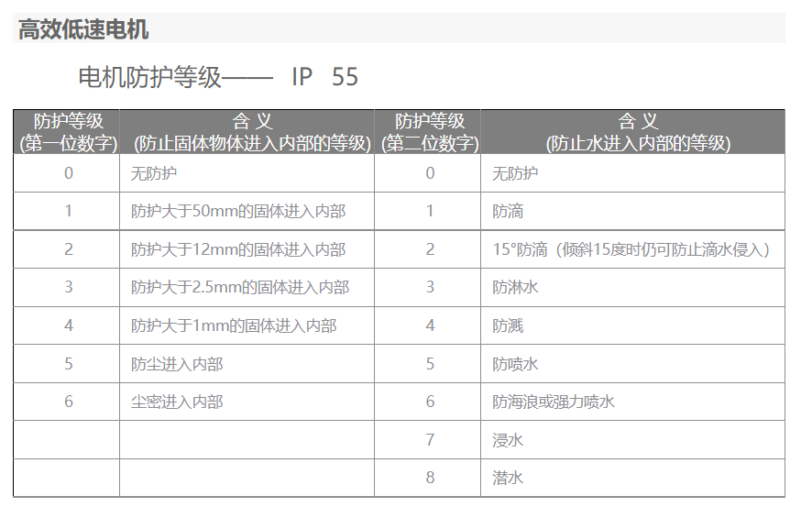Select the 尘密进入内部 cell
The width and height of the screenshot is (812, 518).
(x=177, y=402)
